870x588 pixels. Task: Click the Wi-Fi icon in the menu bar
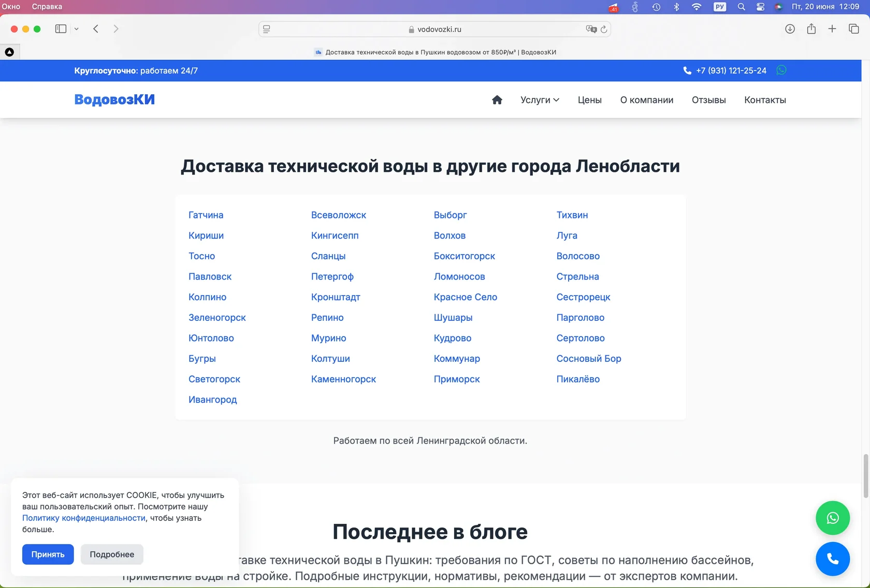click(x=697, y=7)
